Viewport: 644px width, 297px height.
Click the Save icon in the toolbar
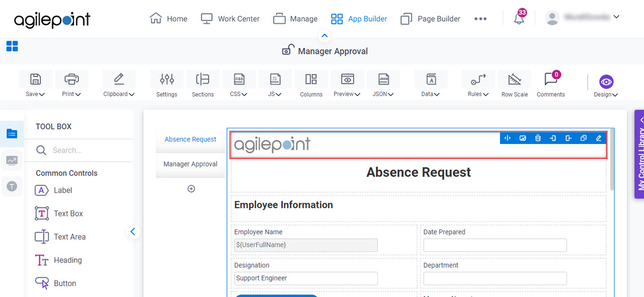[35, 79]
